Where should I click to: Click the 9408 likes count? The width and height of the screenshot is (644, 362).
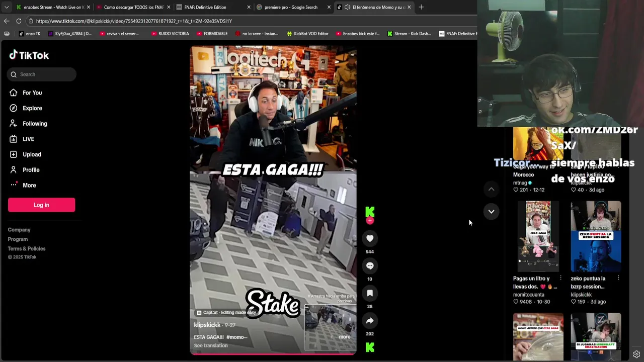tap(526, 302)
